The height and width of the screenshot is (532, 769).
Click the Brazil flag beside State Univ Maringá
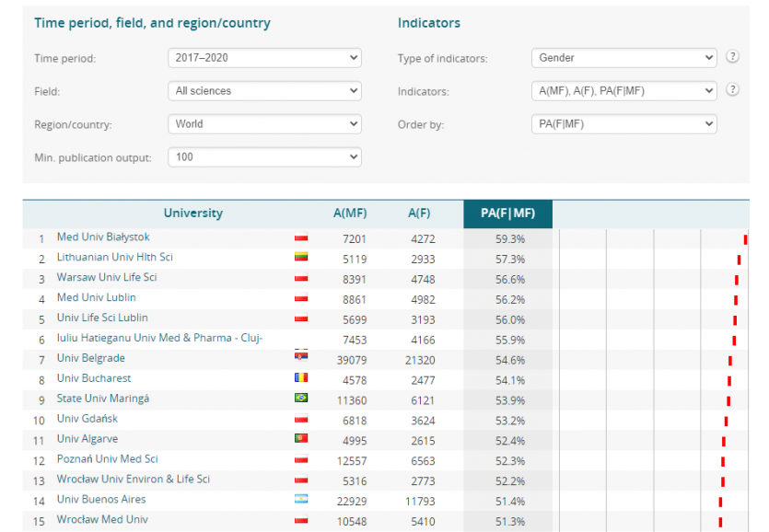tap(301, 399)
